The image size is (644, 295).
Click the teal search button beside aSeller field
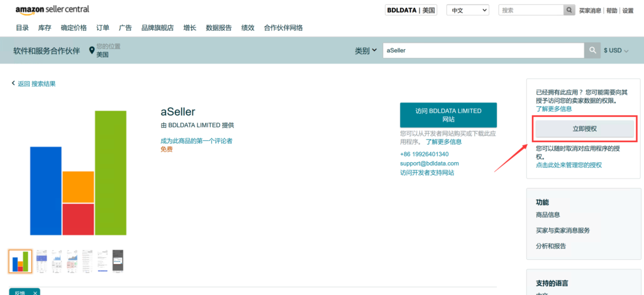point(592,50)
